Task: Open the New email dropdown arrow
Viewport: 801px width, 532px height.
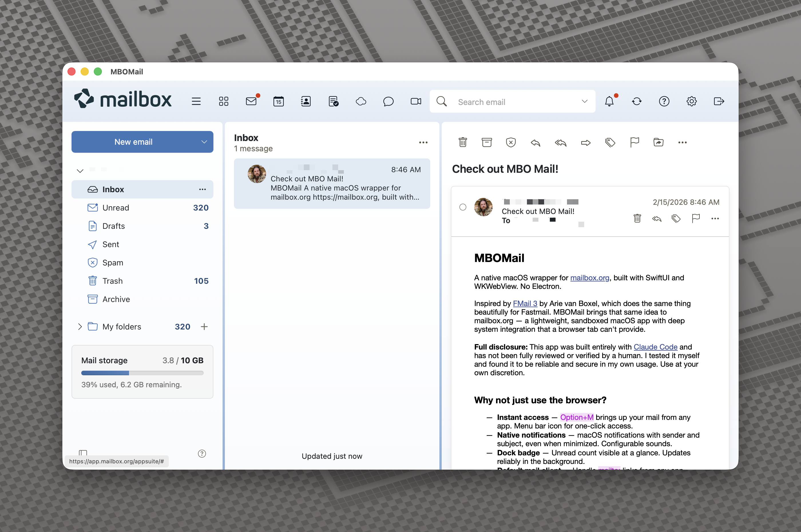Action: 204,142
